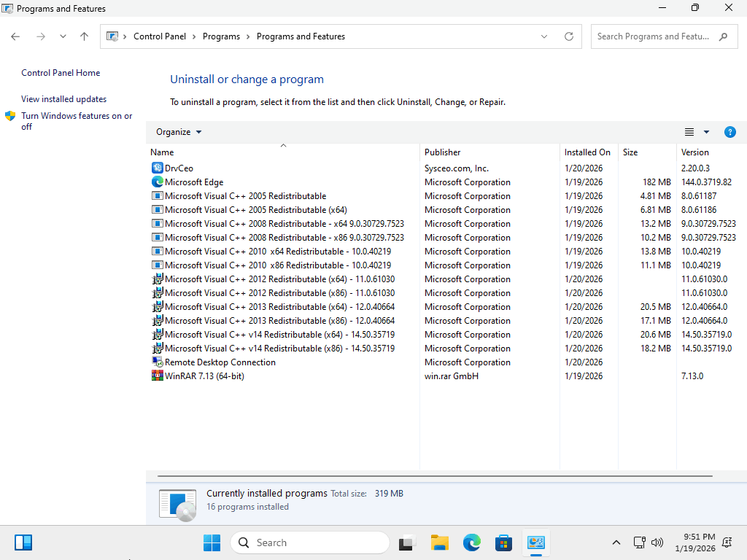
Task: Sort list by Publisher column header
Action: point(443,152)
